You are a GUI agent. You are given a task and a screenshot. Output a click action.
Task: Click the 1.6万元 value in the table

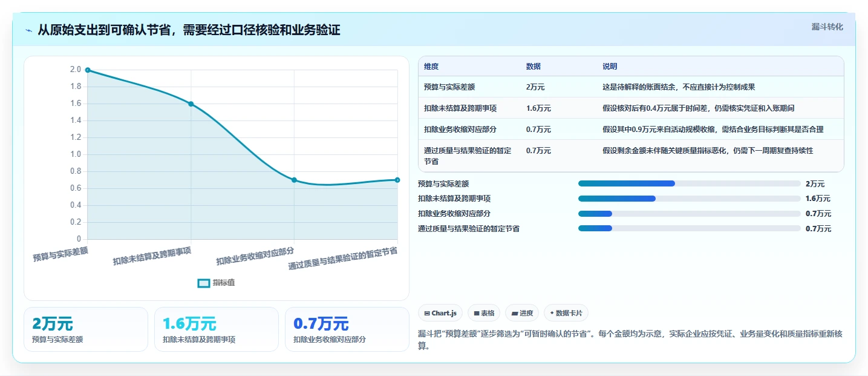(x=538, y=108)
